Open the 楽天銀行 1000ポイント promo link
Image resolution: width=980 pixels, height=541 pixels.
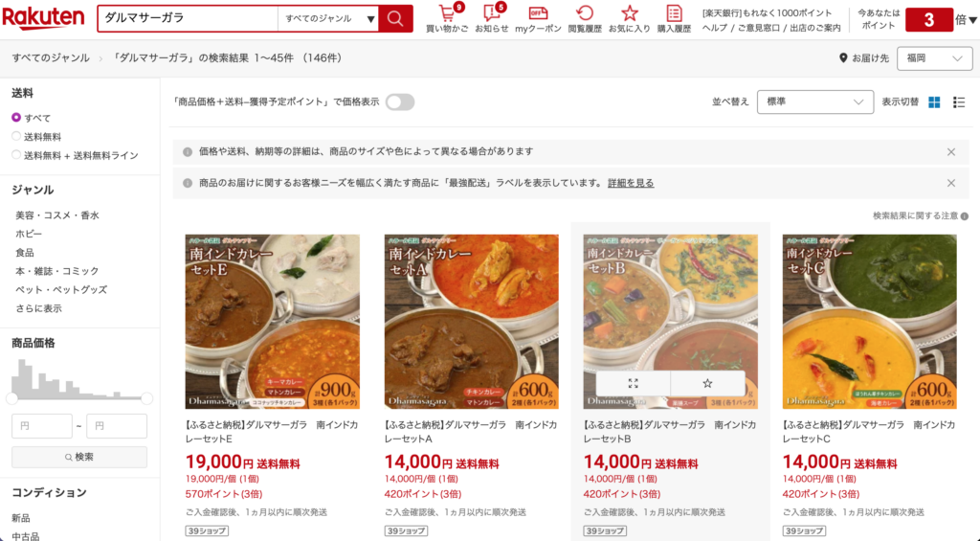(767, 12)
